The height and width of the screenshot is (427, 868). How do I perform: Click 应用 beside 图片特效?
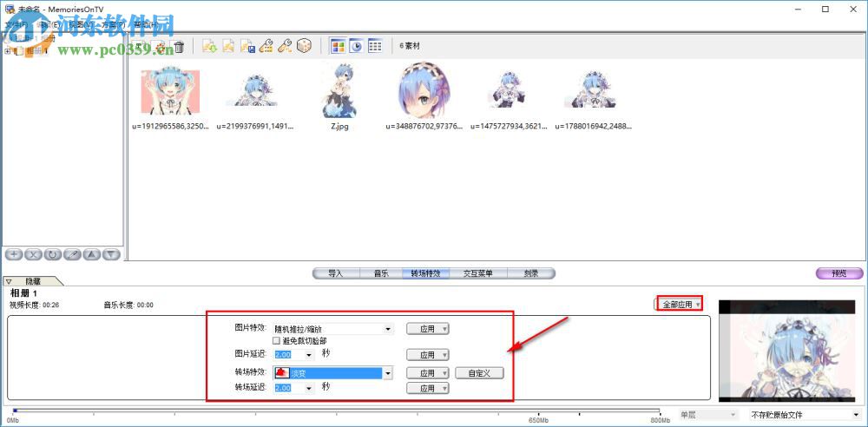click(x=427, y=329)
